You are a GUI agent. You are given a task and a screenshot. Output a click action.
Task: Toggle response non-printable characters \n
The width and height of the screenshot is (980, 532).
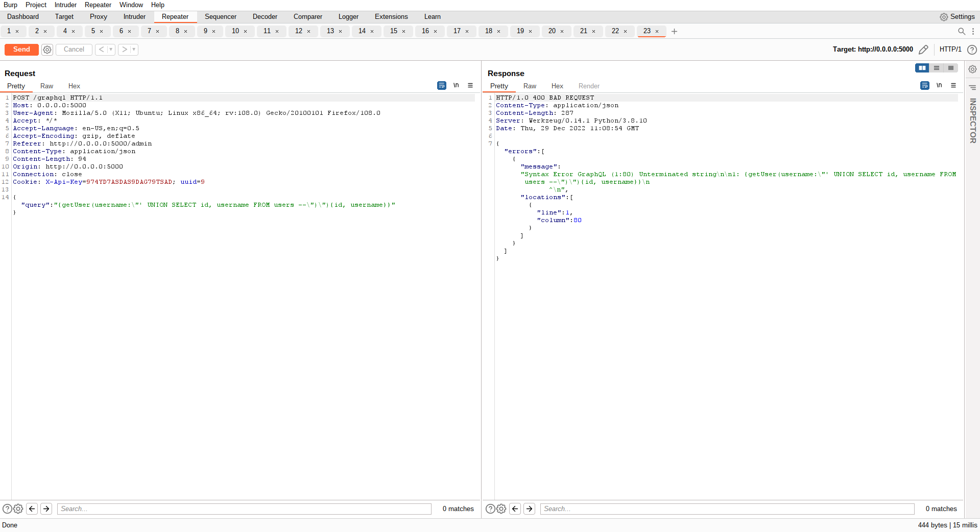click(939, 85)
